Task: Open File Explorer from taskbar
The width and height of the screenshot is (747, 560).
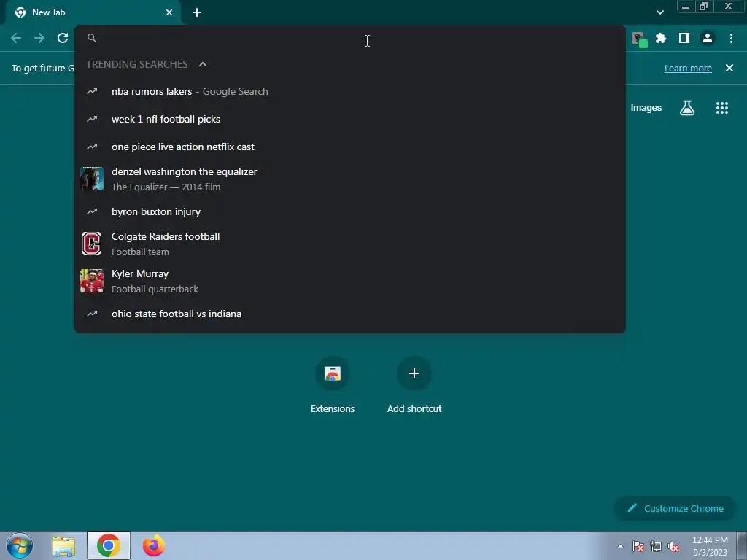Action: [63, 545]
